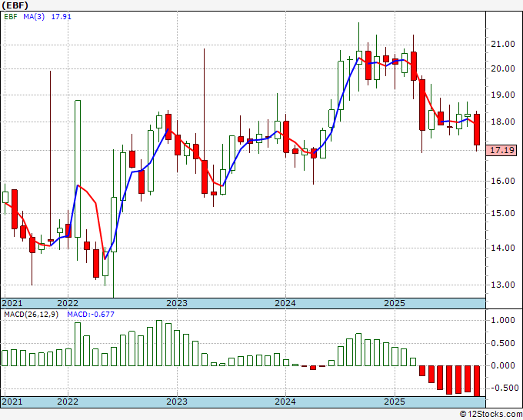Click the 13.00 price axis label
523x420 pixels.
click(x=503, y=285)
